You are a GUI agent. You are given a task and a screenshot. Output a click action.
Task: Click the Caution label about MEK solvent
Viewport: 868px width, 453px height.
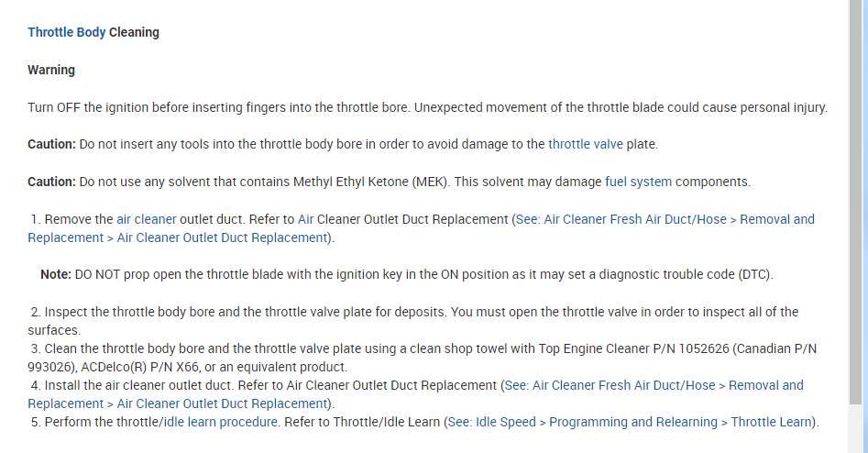click(x=51, y=182)
